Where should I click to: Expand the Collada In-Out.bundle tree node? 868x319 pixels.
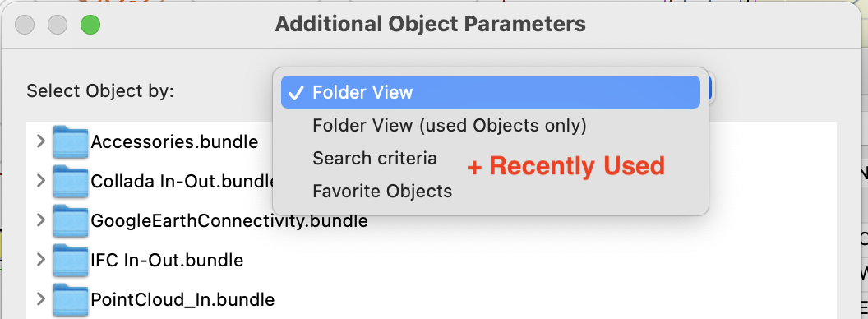[40, 181]
